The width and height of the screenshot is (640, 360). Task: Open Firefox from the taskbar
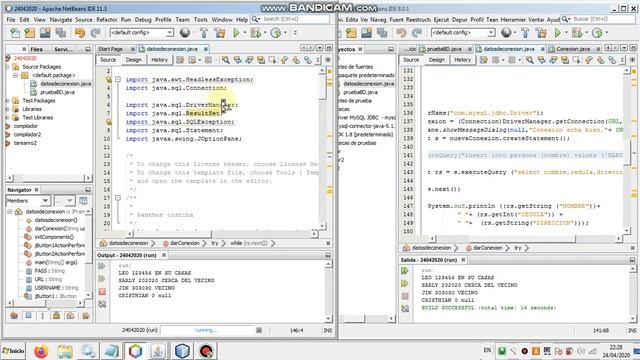click(x=41, y=351)
